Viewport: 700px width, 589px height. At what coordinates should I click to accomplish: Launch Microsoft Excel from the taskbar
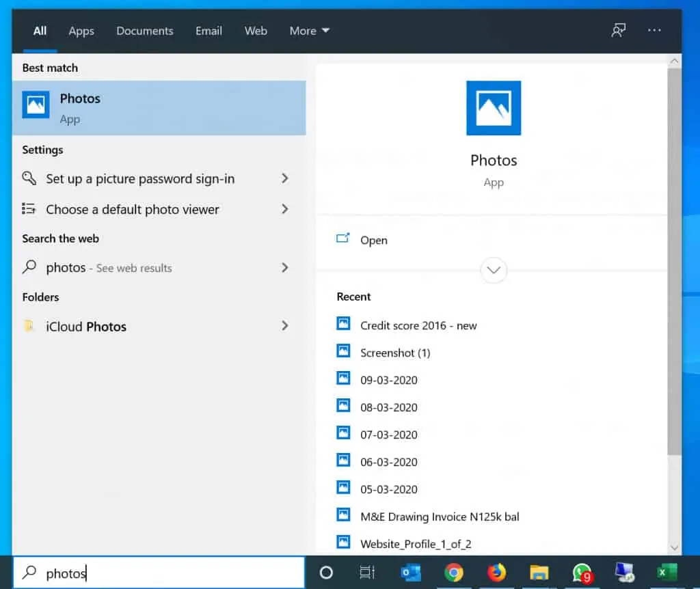point(667,573)
